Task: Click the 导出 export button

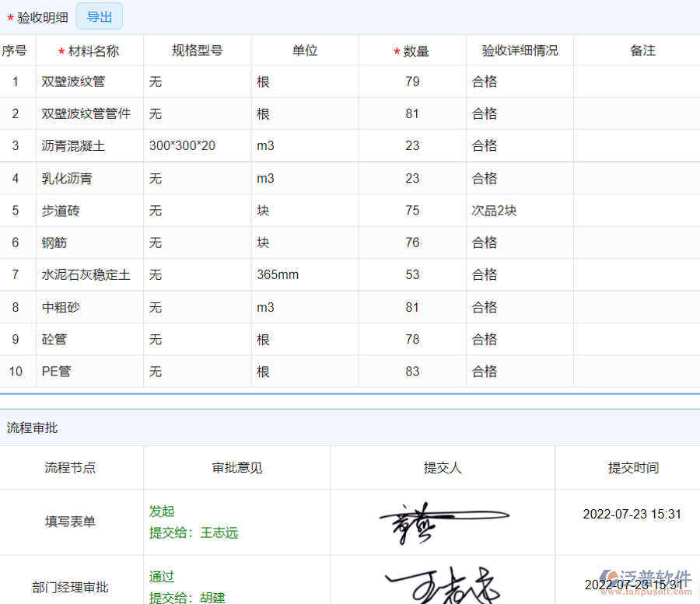Action: pyautogui.click(x=99, y=16)
